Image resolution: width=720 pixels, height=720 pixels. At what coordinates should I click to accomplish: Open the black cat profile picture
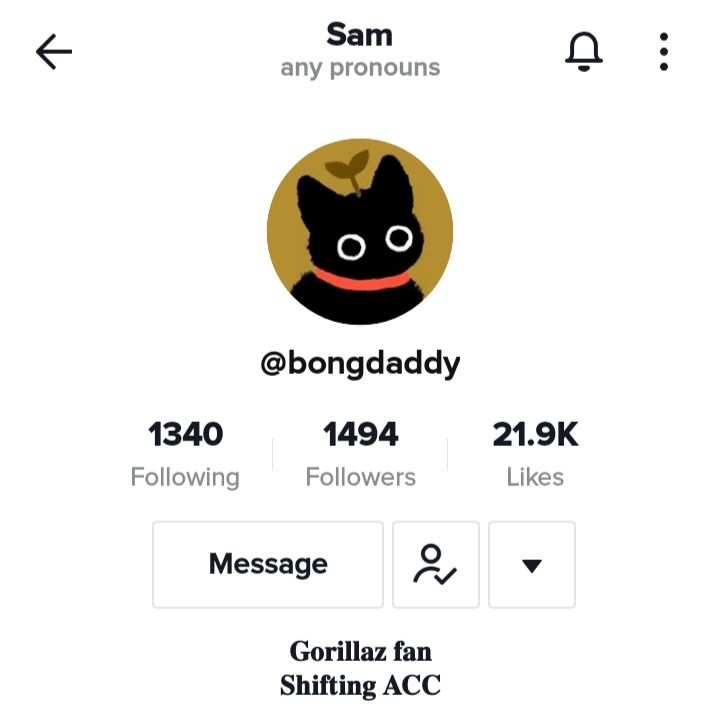click(x=360, y=231)
